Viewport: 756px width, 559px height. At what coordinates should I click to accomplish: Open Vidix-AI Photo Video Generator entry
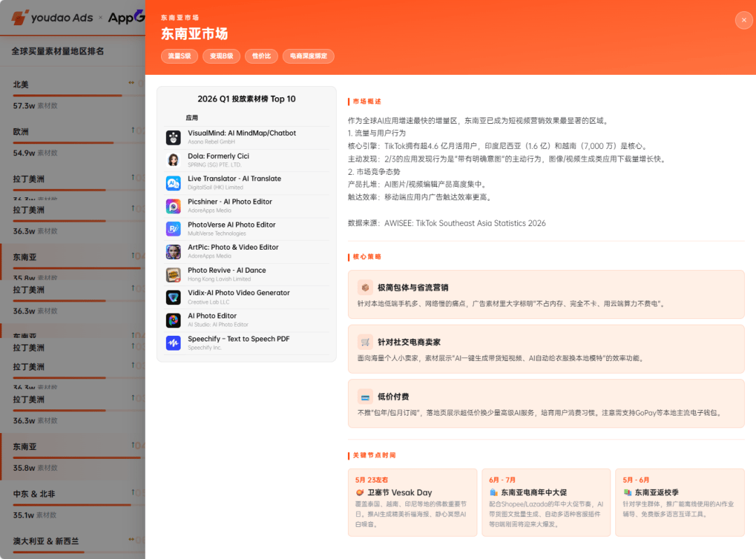(247, 297)
